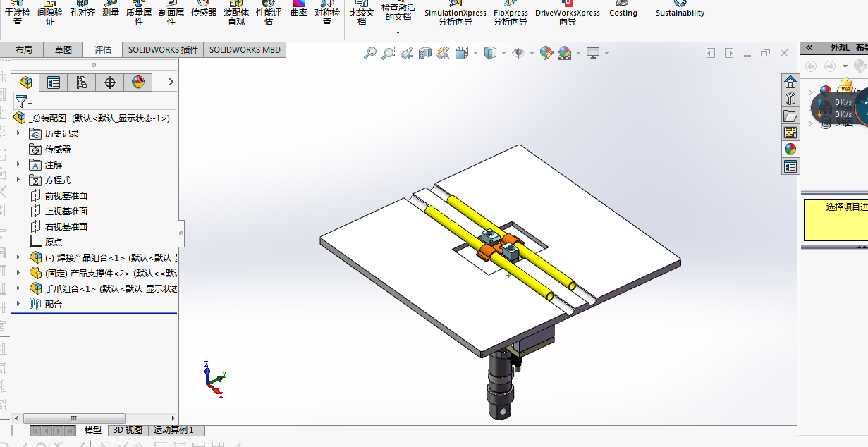Screen dimensions: 868x447
Task: Select the PropertyManager tab
Action: coord(54,82)
